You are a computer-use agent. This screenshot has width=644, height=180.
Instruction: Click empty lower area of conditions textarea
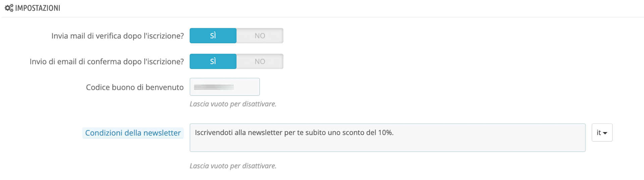click(386, 145)
